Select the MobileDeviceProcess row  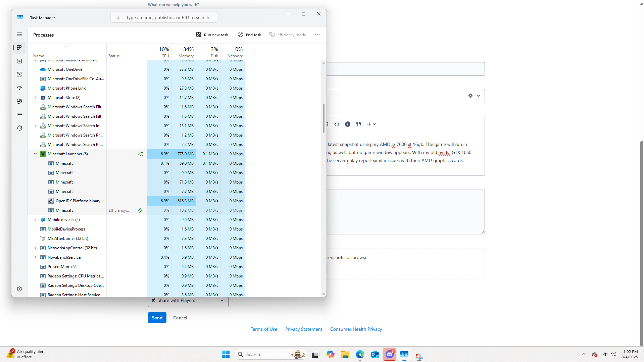(x=137, y=229)
